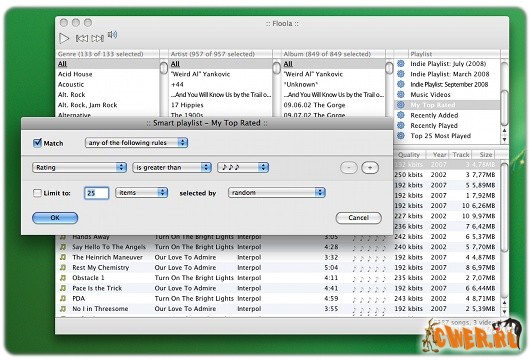The image size is (532, 360).
Task: Open the Rating field dropdown
Action: pyautogui.click(x=79, y=167)
